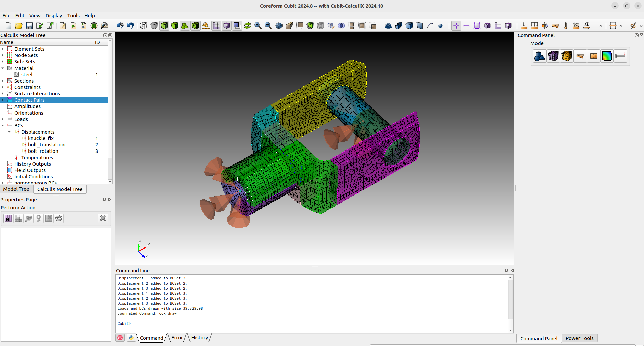Toggle the error indicator below Command Line
This screenshot has height=346, width=644.
click(x=120, y=338)
